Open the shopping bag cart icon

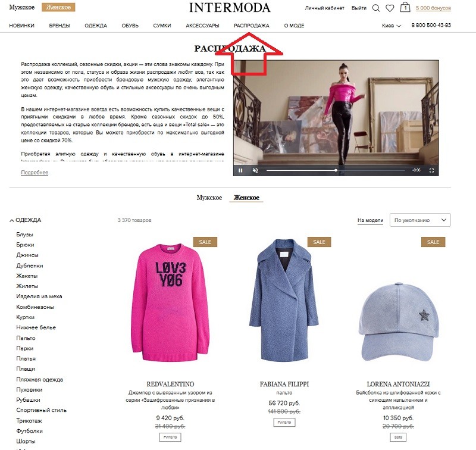click(x=405, y=7)
